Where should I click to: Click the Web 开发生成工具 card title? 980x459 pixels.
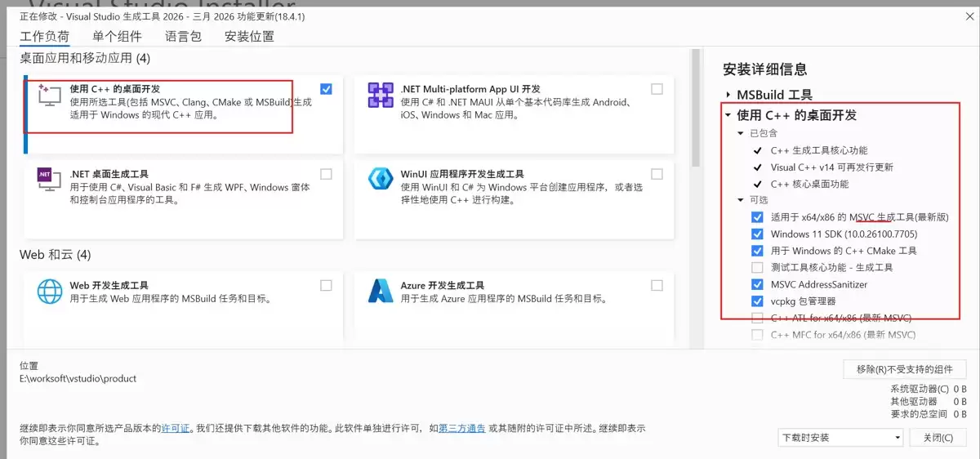pos(109,285)
